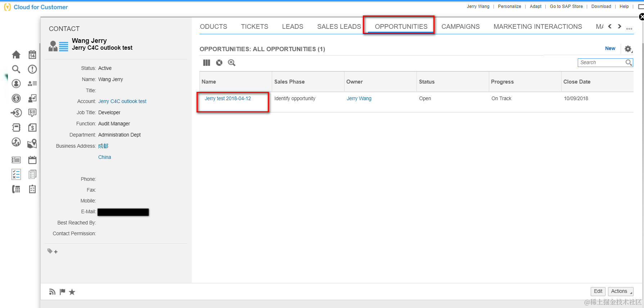Click the column layout icon above table
This screenshot has width=644, height=308.
pos(207,63)
